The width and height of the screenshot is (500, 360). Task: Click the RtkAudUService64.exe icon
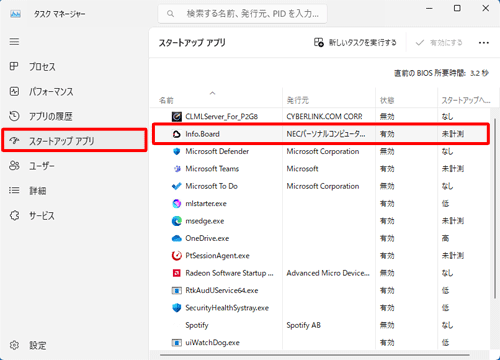[x=177, y=290]
